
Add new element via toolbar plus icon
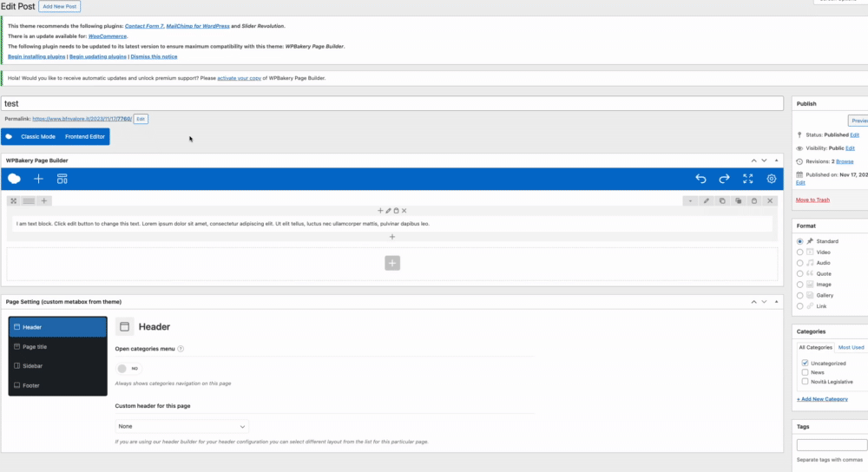point(38,179)
